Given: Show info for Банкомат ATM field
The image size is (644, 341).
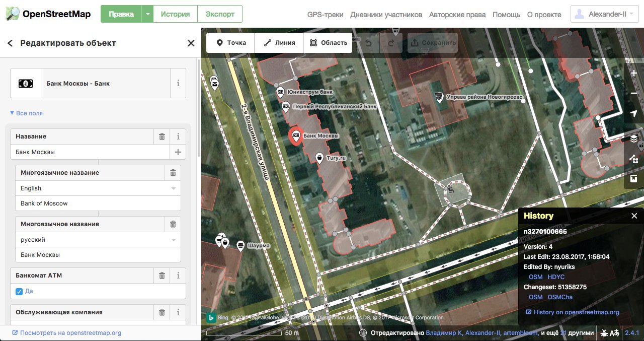Looking at the screenshot, I should (178, 276).
